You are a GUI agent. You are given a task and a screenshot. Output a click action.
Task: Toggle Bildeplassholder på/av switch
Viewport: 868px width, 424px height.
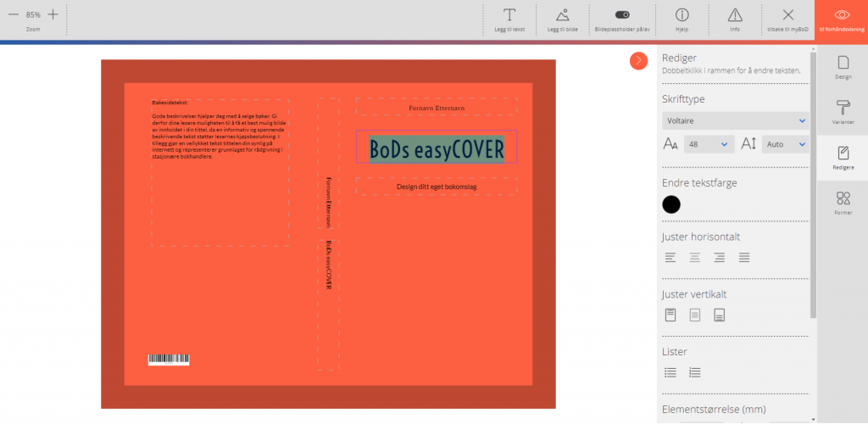(x=622, y=15)
